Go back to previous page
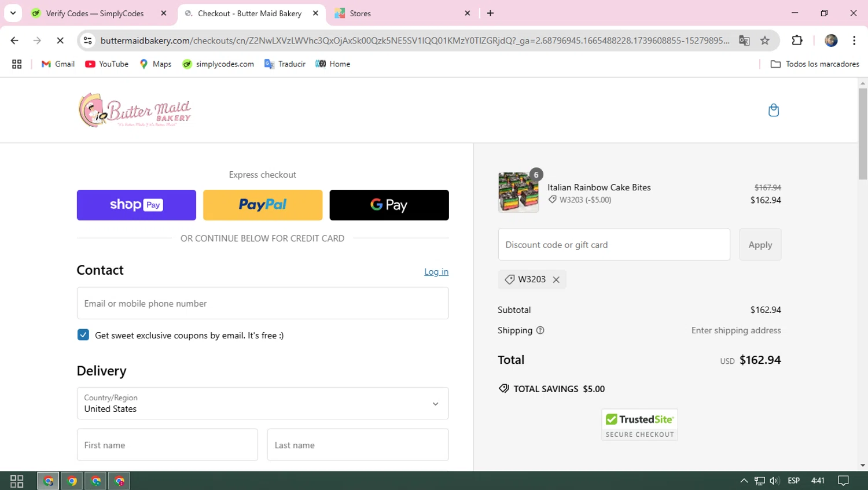Screen dimensions: 868x490 point(14,40)
